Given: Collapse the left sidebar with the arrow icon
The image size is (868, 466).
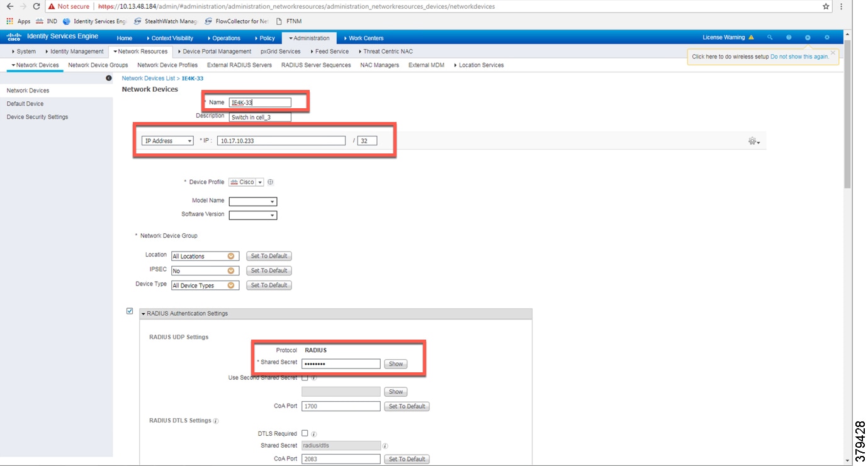Looking at the screenshot, I should (x=109, y=78).
